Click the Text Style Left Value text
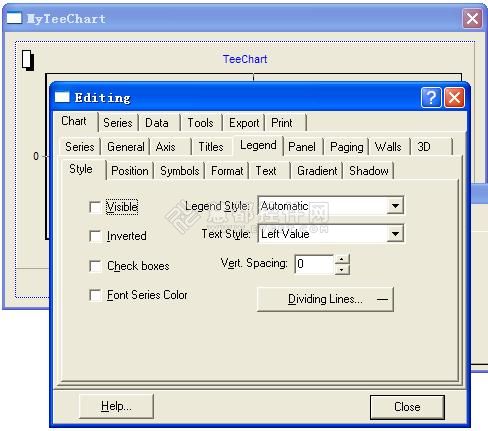This screenshot has height=431, width=488. tap(285, 234)
